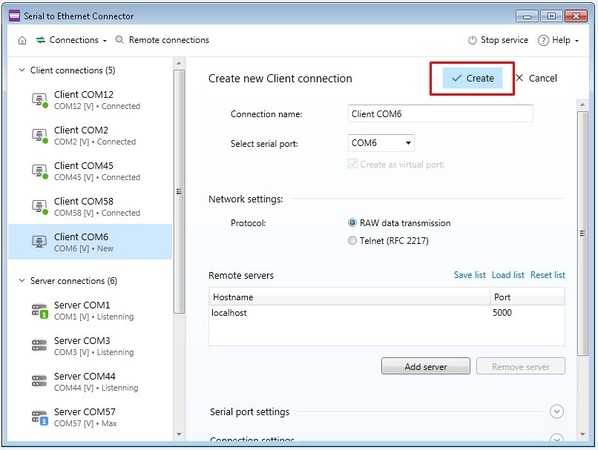Click the Reset list link

[x=548, y=275]
